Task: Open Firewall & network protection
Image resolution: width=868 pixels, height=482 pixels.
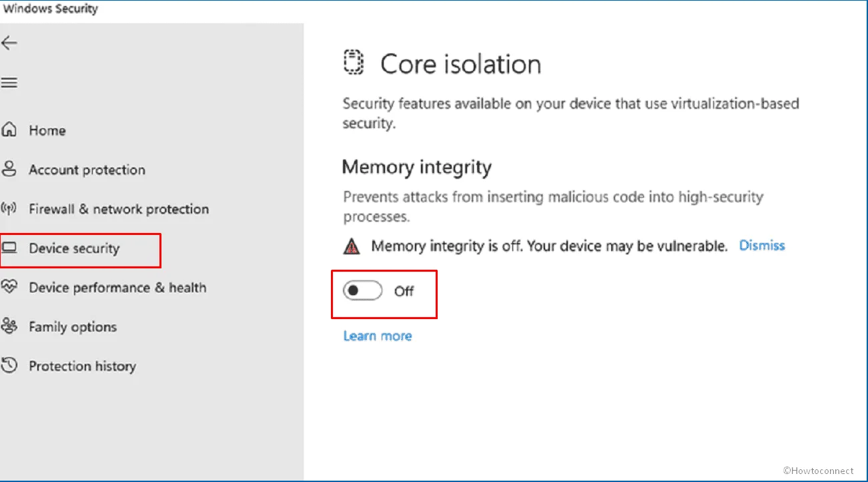Action: tap(118, 208)
